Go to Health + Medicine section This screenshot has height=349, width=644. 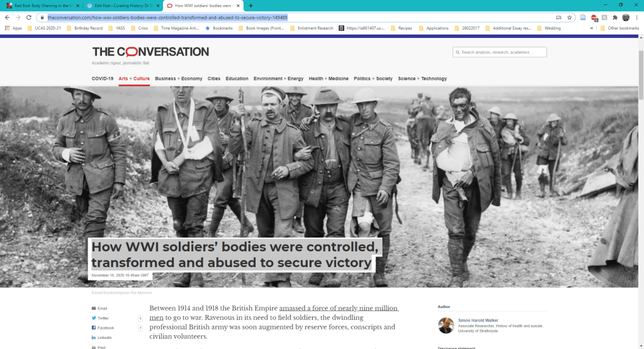pos(328,79)
